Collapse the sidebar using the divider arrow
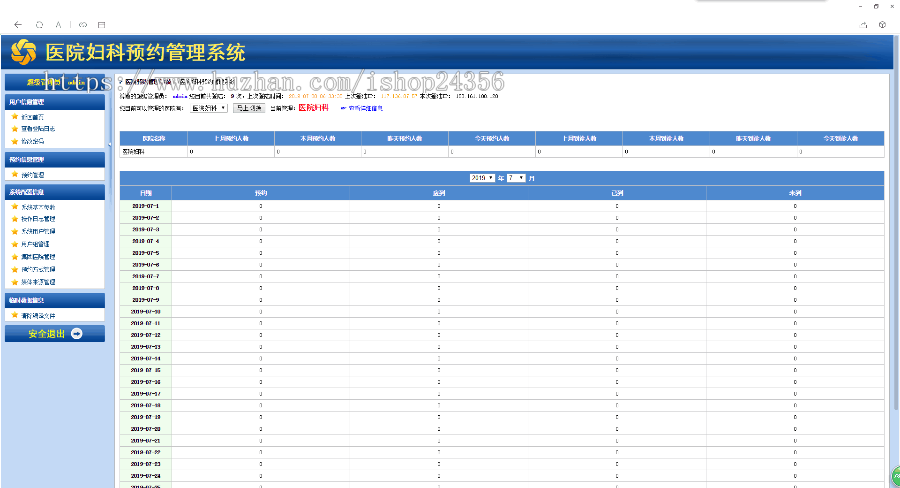This screenshot has width=900, height=488. pyautogui.click(x=110, y=144)
